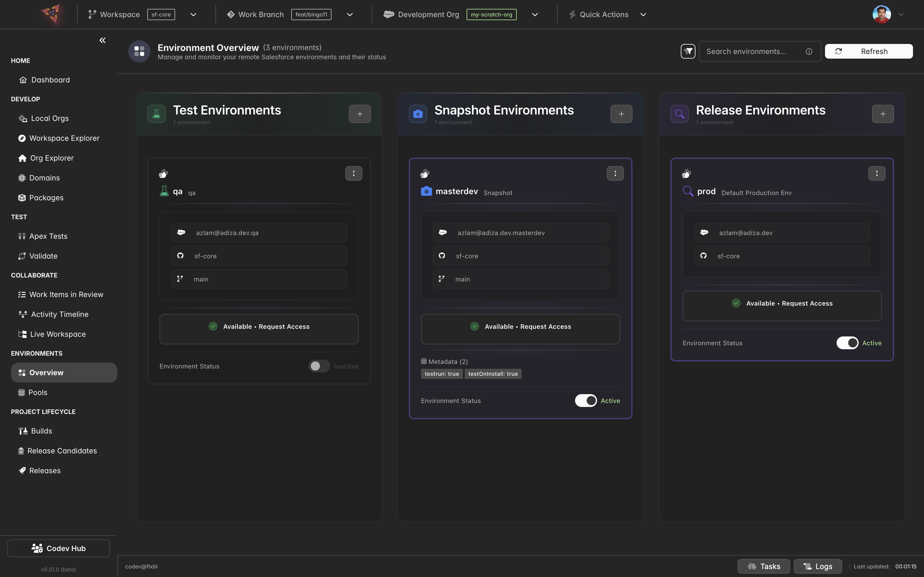The width and height of the screenshot is (924, 577).
Task: Expand the Workspace sf-core dropdown
Action: point(193,15)
